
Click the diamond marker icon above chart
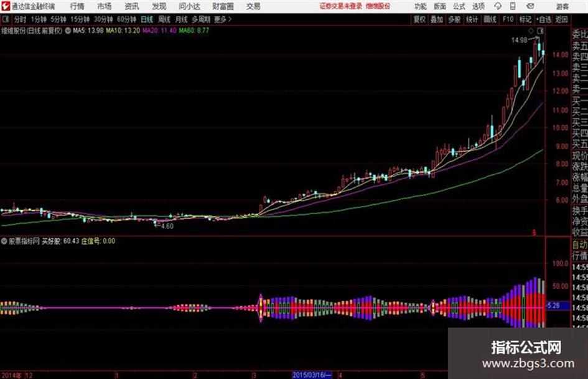click(531, 30)
